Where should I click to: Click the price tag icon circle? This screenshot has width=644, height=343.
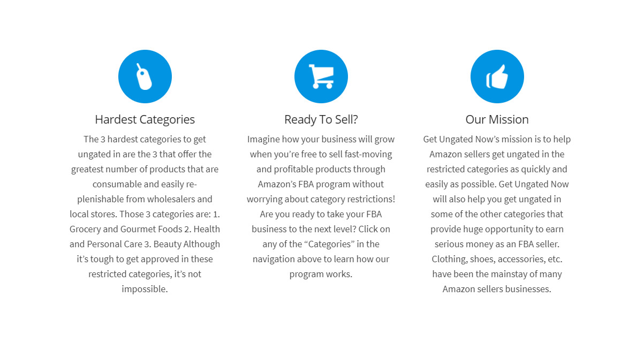(145, 77)
